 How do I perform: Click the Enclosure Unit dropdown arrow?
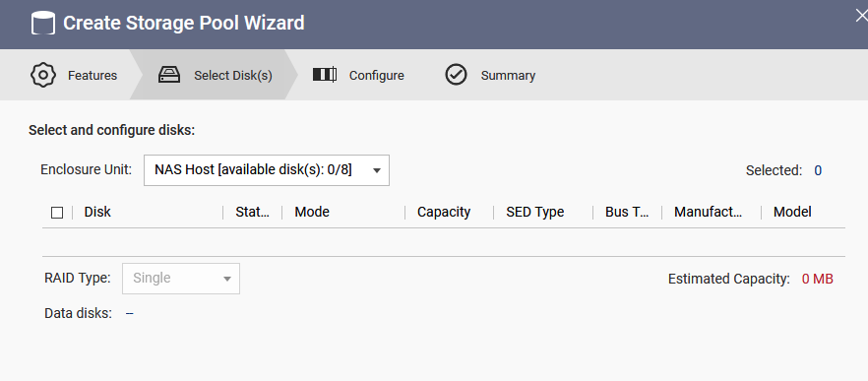[377, 170]
